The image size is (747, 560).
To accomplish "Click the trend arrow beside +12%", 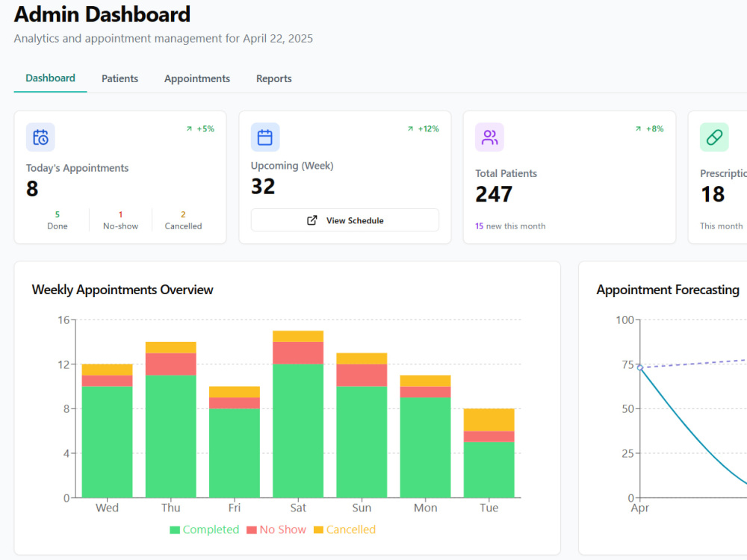I will tap(410, 129).
